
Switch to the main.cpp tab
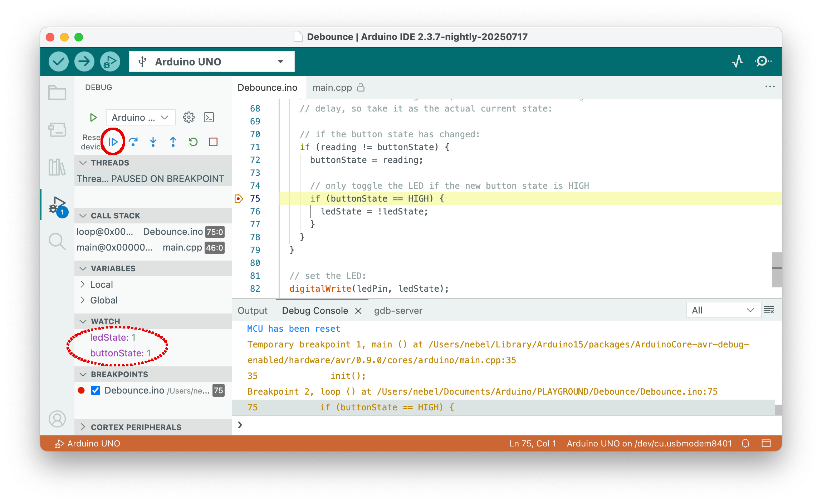pos(332,88)
